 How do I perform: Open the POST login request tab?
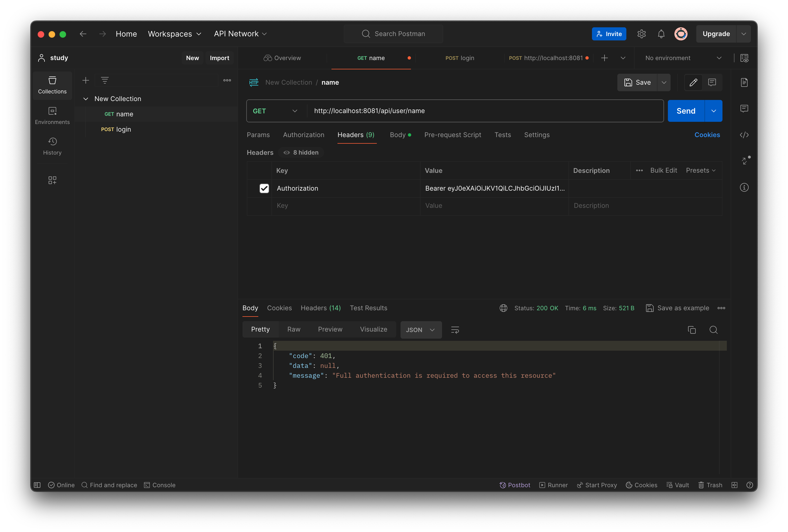pos(460,58)
